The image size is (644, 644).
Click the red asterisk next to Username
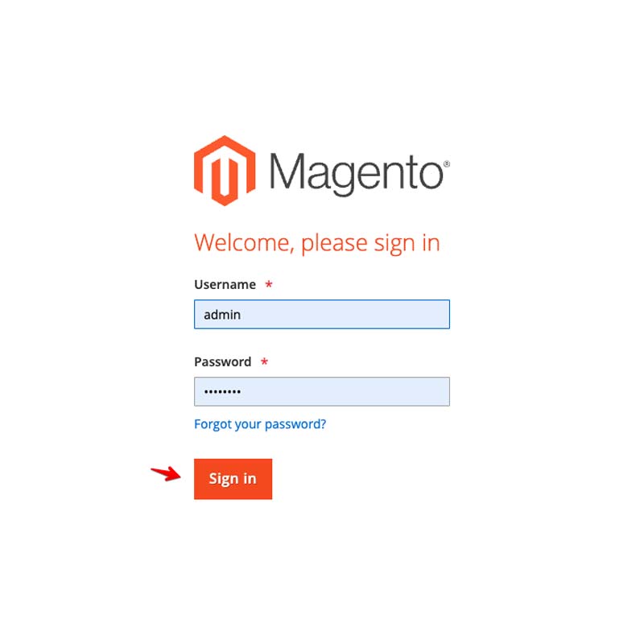[x=269, y=284]
